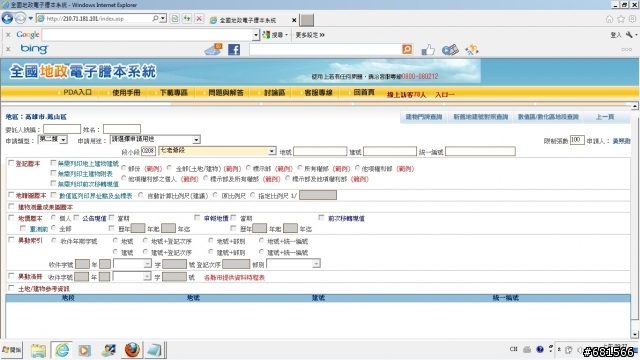Enable 土地/建物參考資訊 checkbox
The image size is (640, 360).
(11, 288)
